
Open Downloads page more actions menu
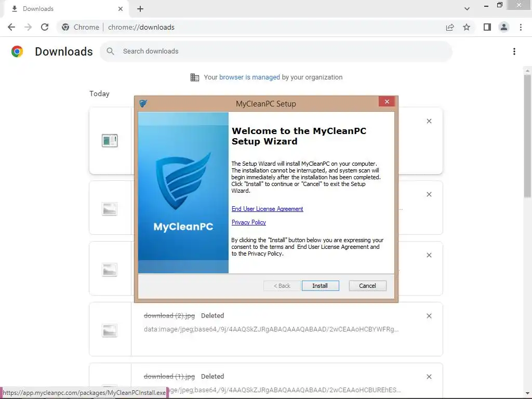click(x=514, y=51)
